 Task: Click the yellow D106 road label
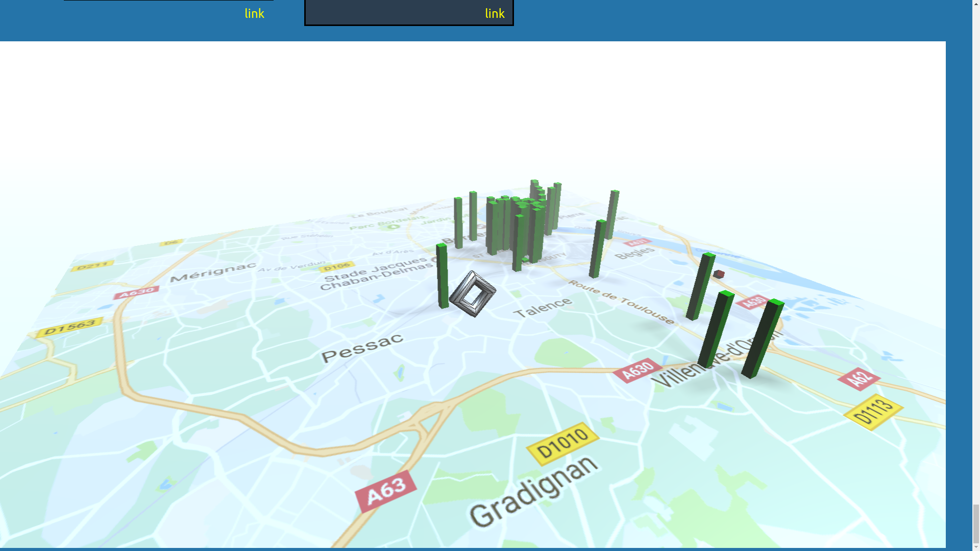point(337,266)
